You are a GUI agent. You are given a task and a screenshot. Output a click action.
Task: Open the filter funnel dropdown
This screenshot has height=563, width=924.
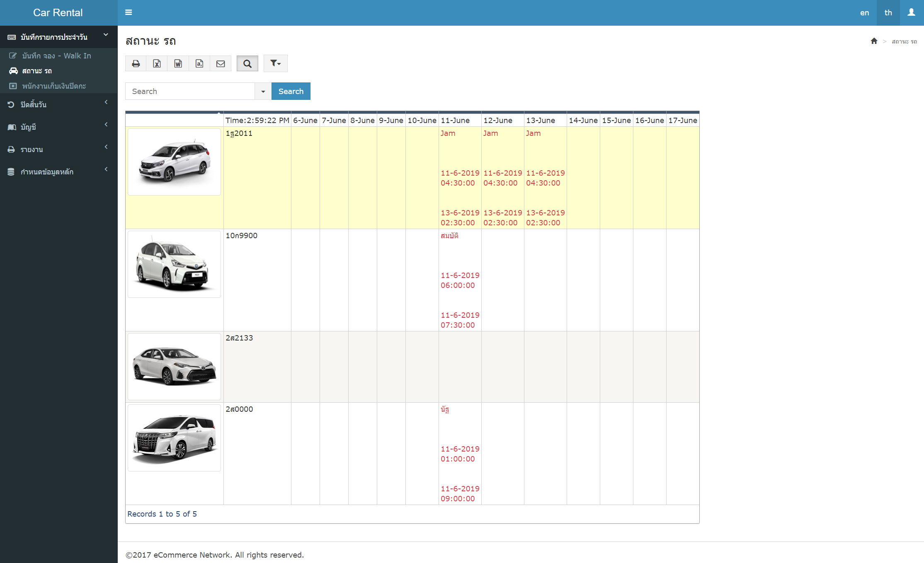[x=275, y=63]
